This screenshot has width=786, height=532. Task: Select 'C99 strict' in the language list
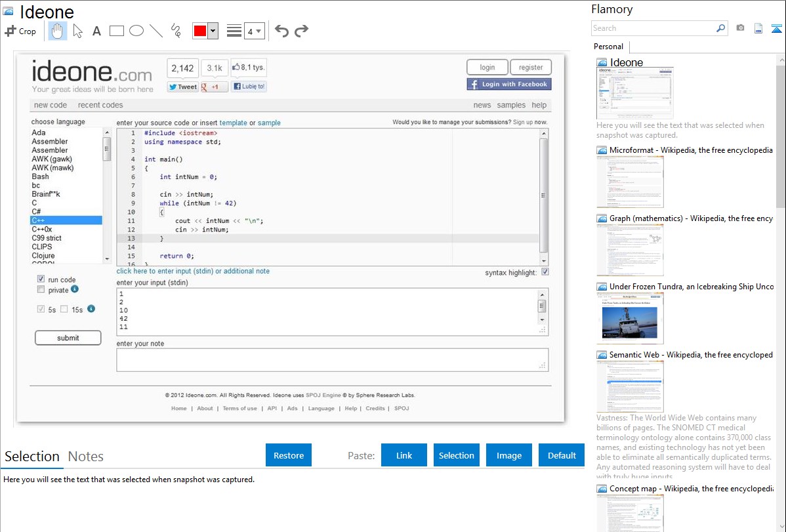pos(47,238)
